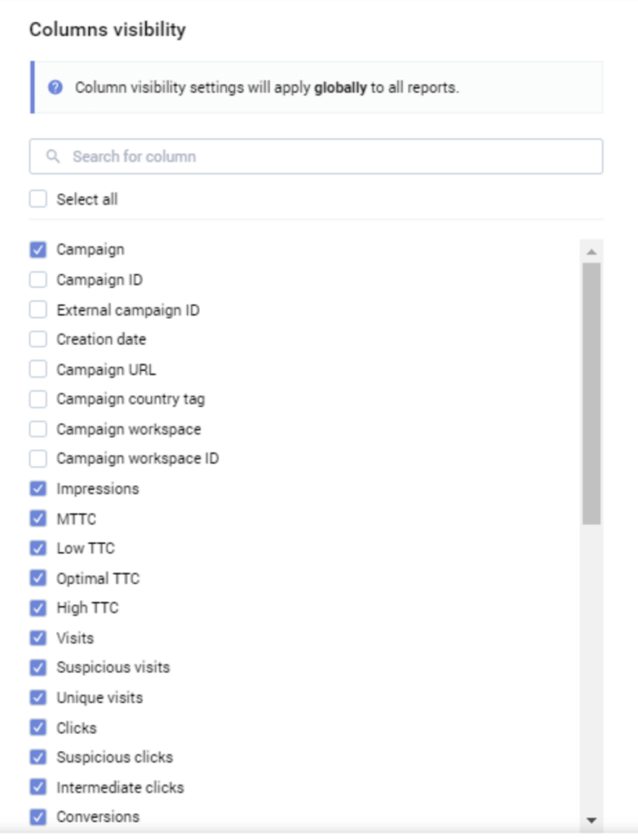Enable the External campaign ID column
Screen dimensions: 638x840
[x=38, y=310]
